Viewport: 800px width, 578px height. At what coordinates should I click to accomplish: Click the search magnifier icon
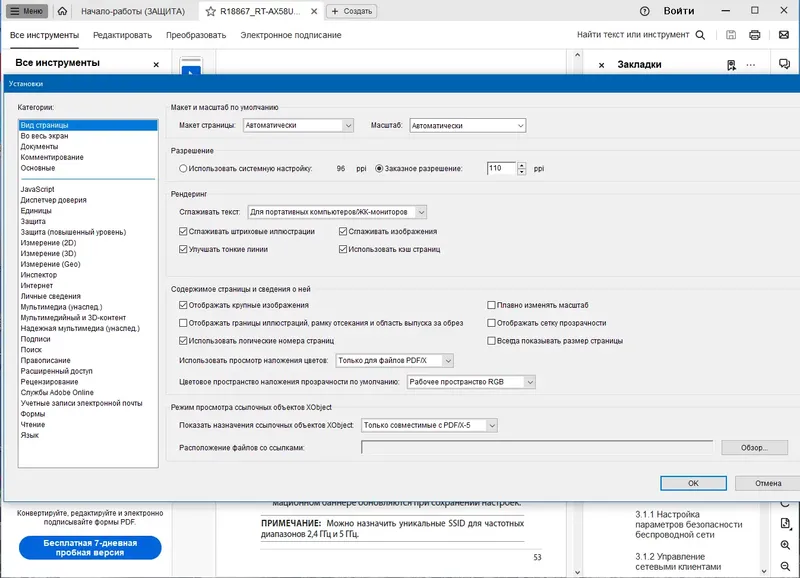[701, 35]
